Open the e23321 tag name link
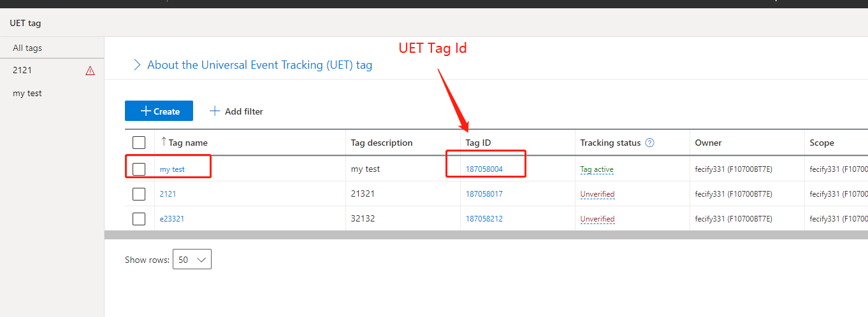This screenshot has width=868, height=317. point(172,219)
